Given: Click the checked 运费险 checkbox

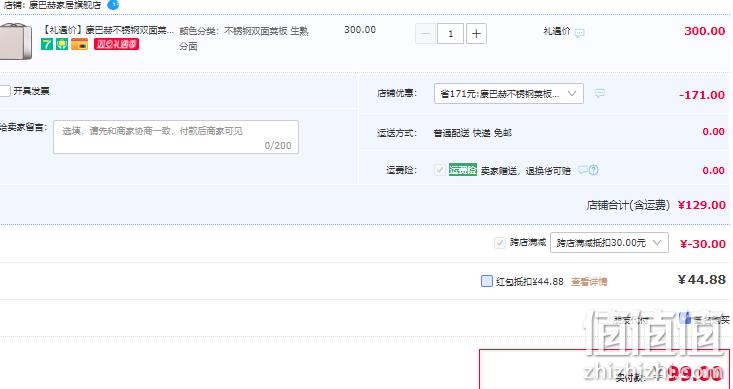Looking at the screenshot, I should 439,170.
